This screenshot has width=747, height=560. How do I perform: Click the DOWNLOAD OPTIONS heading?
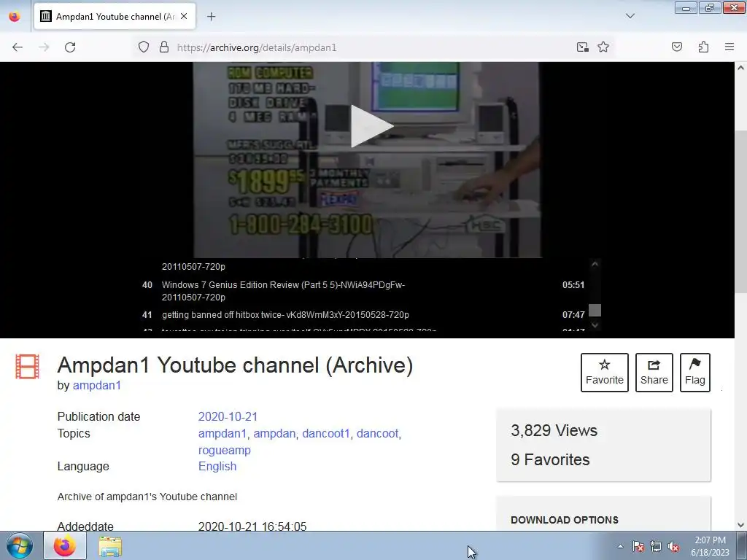coord(565,520)
